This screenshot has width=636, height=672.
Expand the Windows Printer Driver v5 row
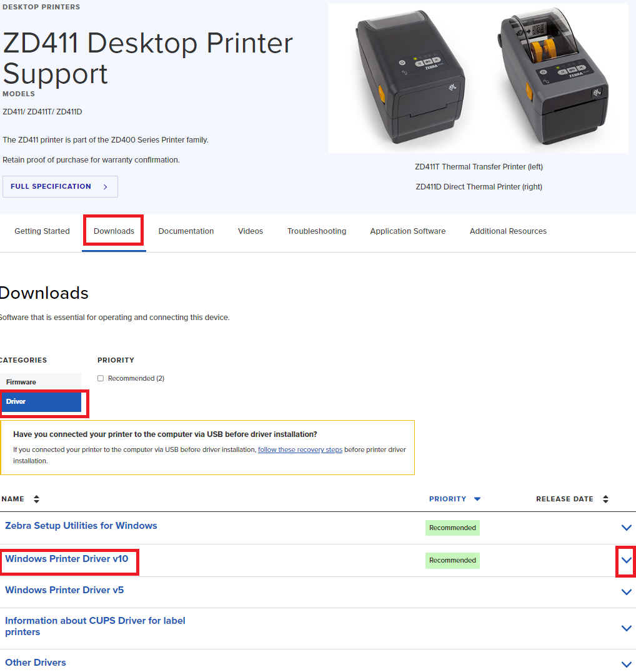click(626, 591)
